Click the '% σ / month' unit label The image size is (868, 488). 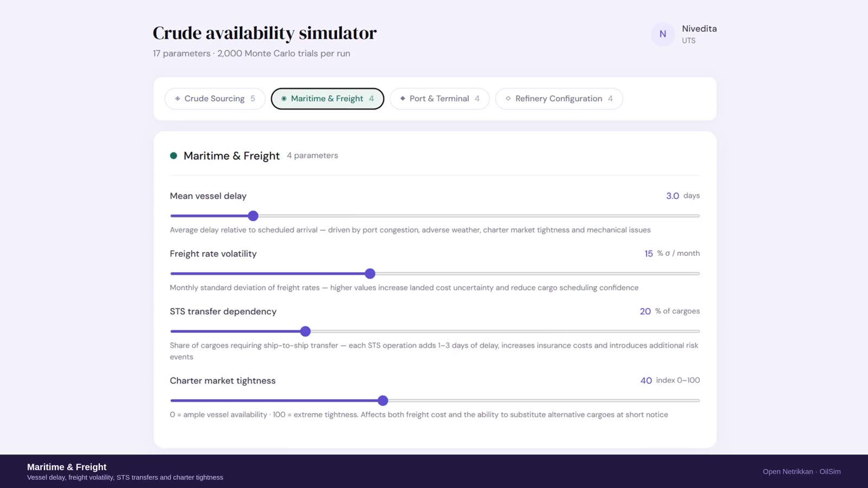(679, 253)
